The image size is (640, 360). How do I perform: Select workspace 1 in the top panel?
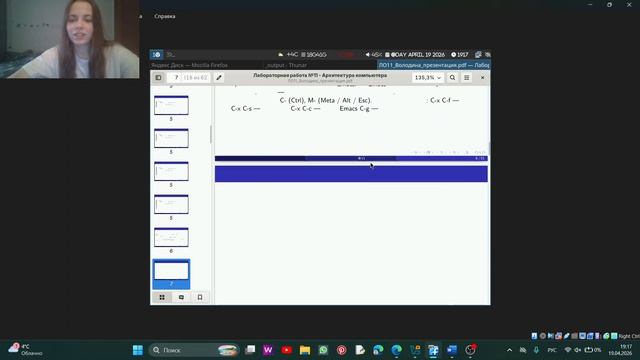coord(157,54)
